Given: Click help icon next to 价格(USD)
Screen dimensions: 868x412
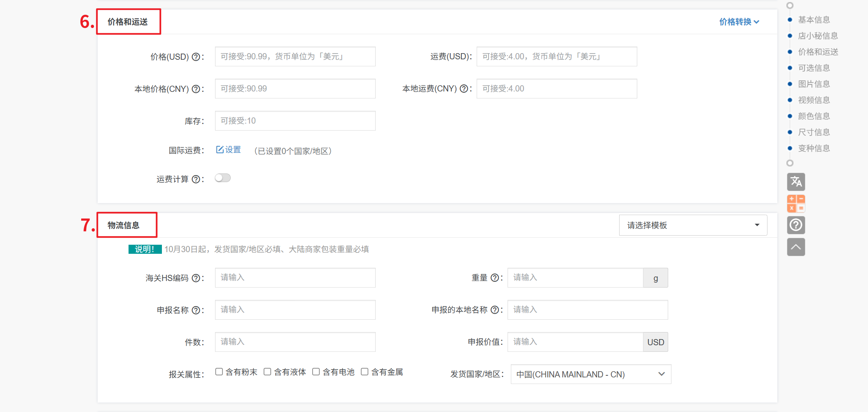Looking at the screenshot, I should point(196,57).
